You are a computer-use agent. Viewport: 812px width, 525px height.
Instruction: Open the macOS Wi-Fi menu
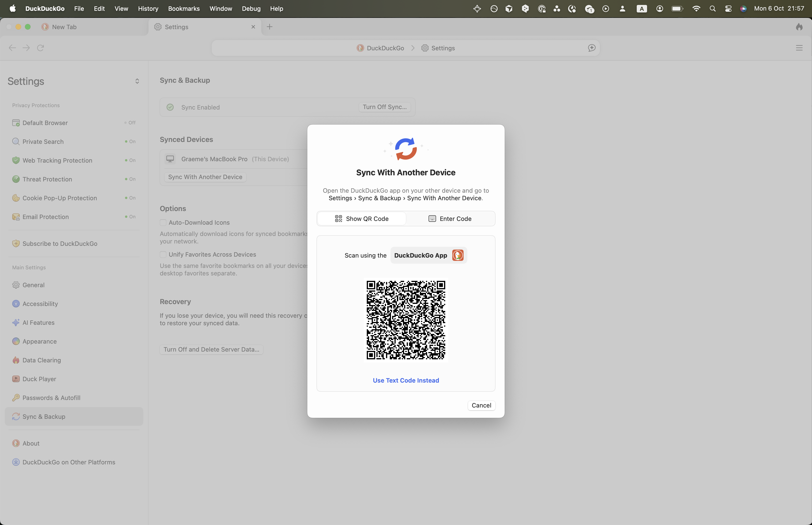(696, 8)
